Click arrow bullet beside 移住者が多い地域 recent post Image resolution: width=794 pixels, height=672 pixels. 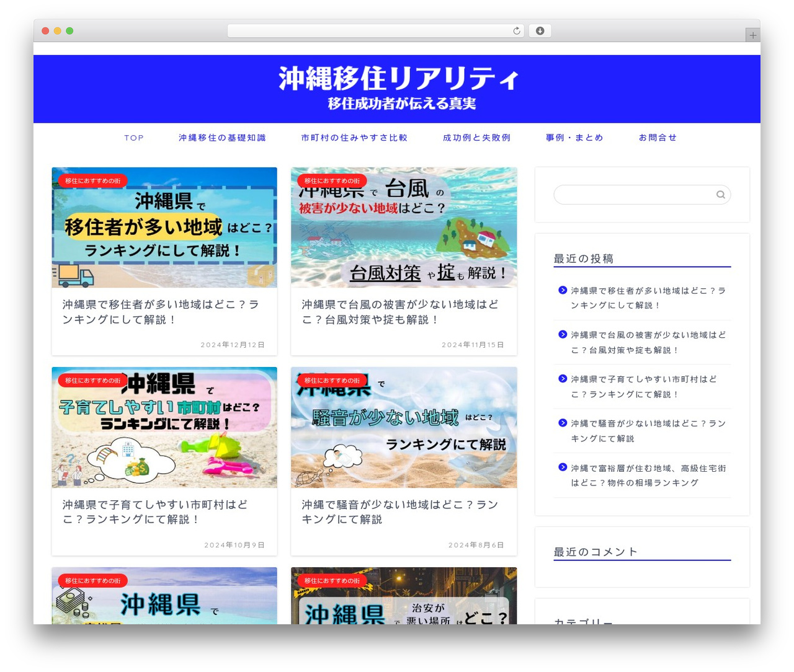point(563,290)
